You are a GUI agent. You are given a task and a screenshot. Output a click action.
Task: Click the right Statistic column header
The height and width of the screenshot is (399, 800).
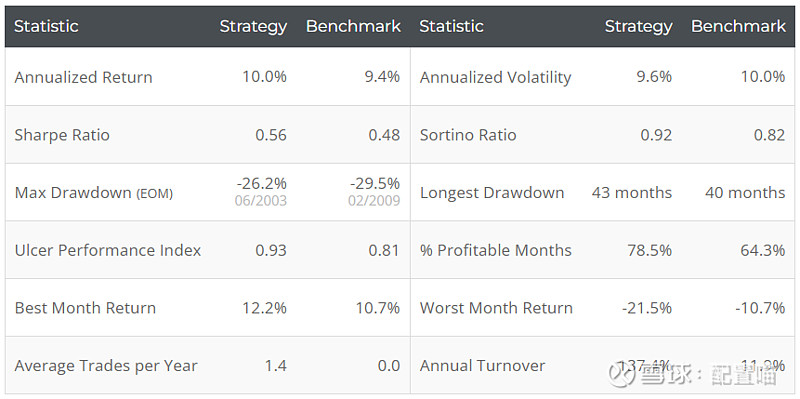click(x=452, y=27)
